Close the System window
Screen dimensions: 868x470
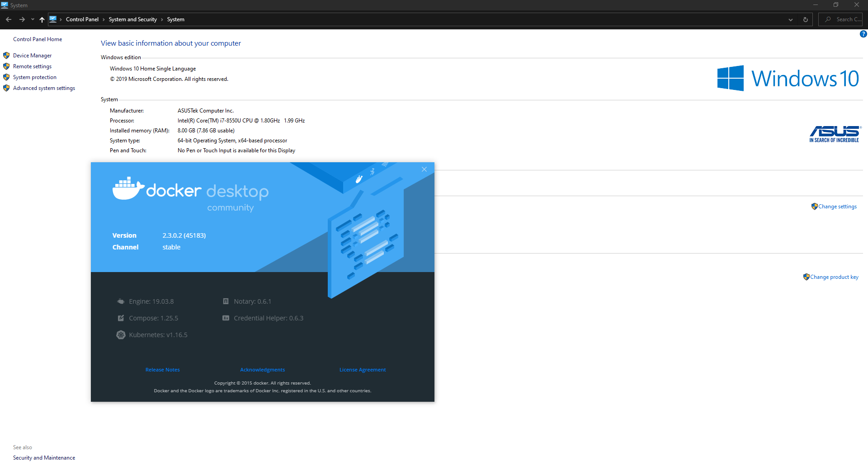tap(857, 5)
